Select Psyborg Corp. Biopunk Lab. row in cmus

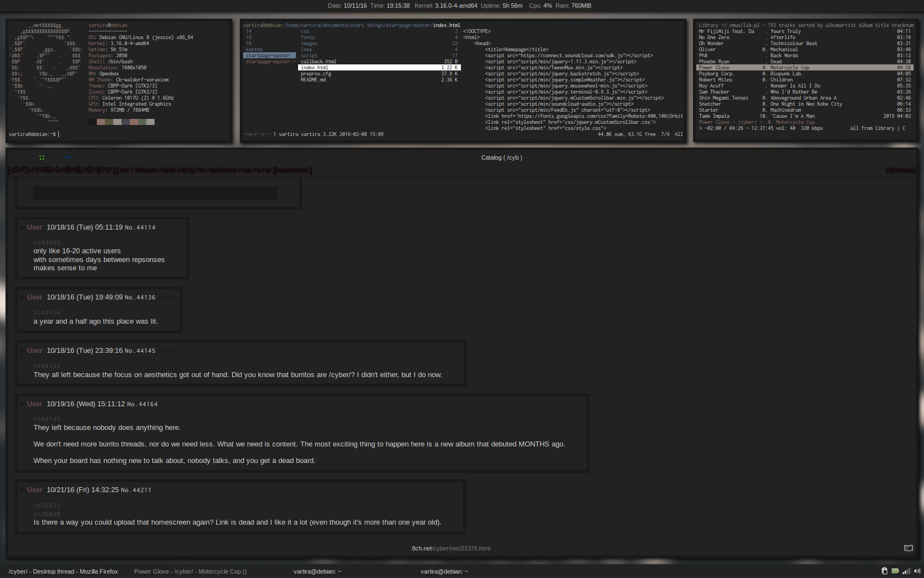805,74
